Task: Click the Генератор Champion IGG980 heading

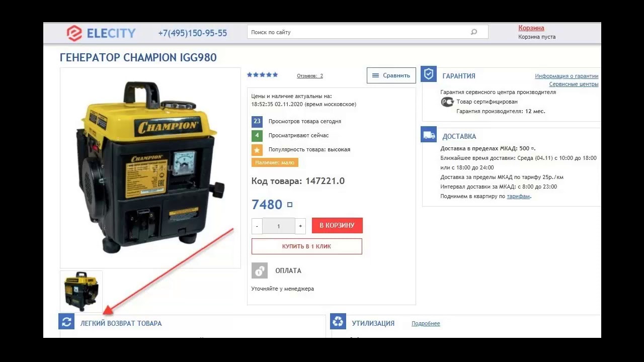Action: click(x=138, y=58)
